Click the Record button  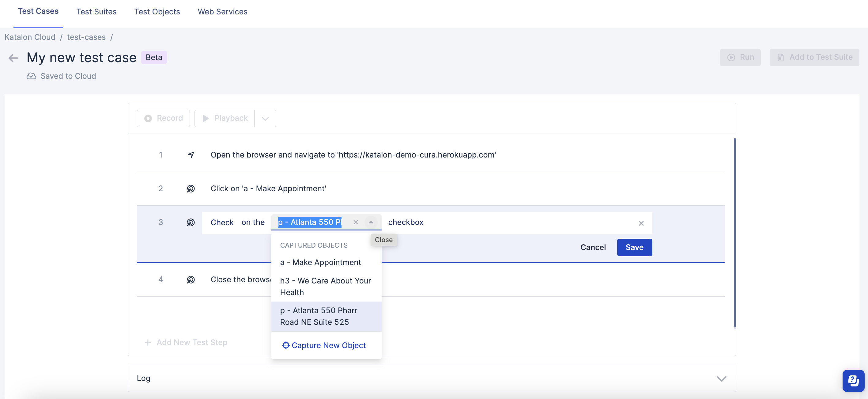(x=164, y=118)
